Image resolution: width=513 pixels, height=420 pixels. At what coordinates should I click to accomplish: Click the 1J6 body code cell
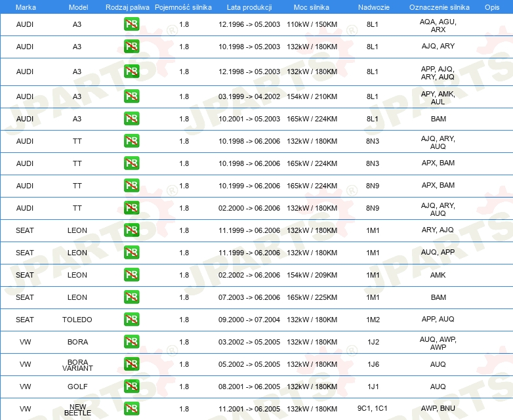tap(373, 364)
